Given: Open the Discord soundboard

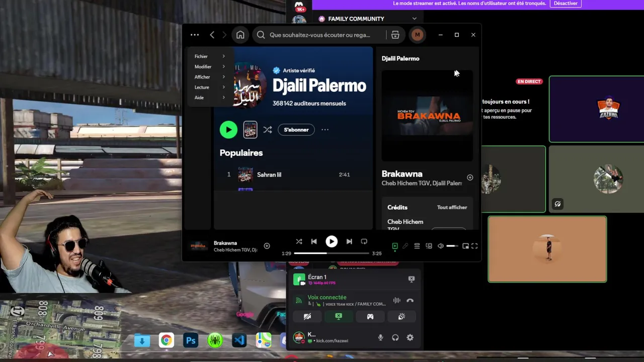Looking at the screenshot, I should pyautogui.click(x=401, y=316).
